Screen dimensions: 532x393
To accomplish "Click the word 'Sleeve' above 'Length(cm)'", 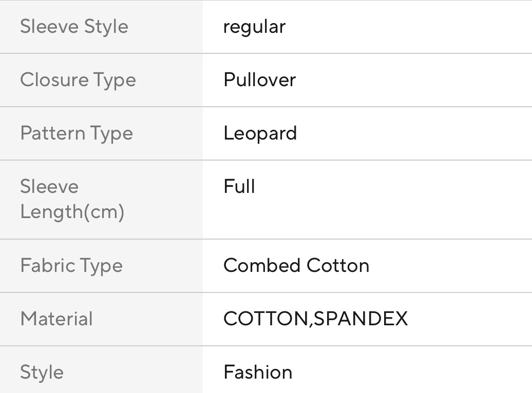I will click(49, 187).
